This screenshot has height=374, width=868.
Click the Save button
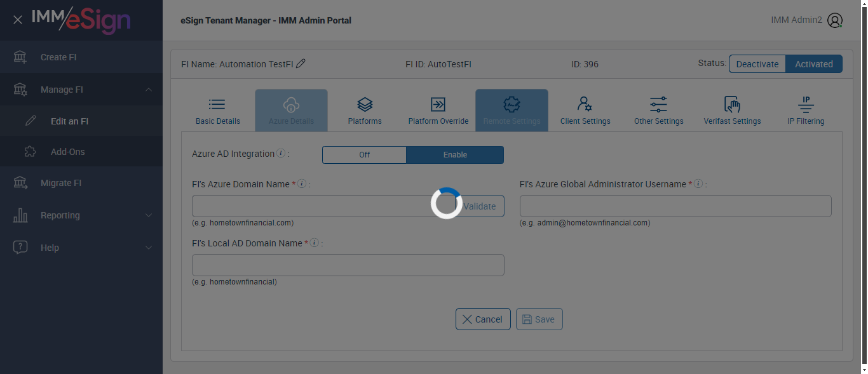[539, 319]
